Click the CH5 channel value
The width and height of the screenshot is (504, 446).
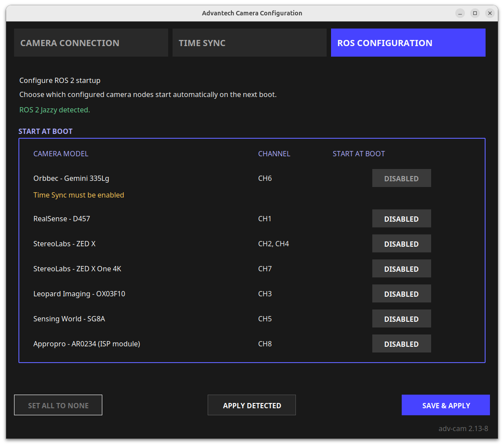pos(265,319)
